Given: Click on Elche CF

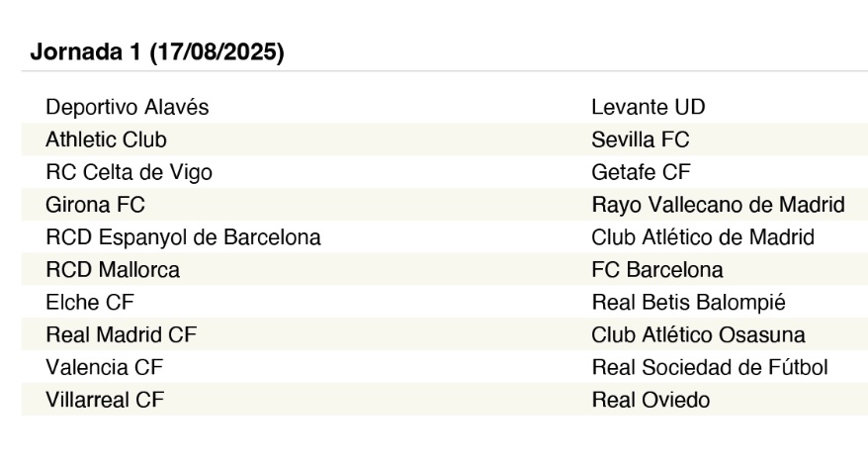Looking at the screenshot, I should 90,303.
